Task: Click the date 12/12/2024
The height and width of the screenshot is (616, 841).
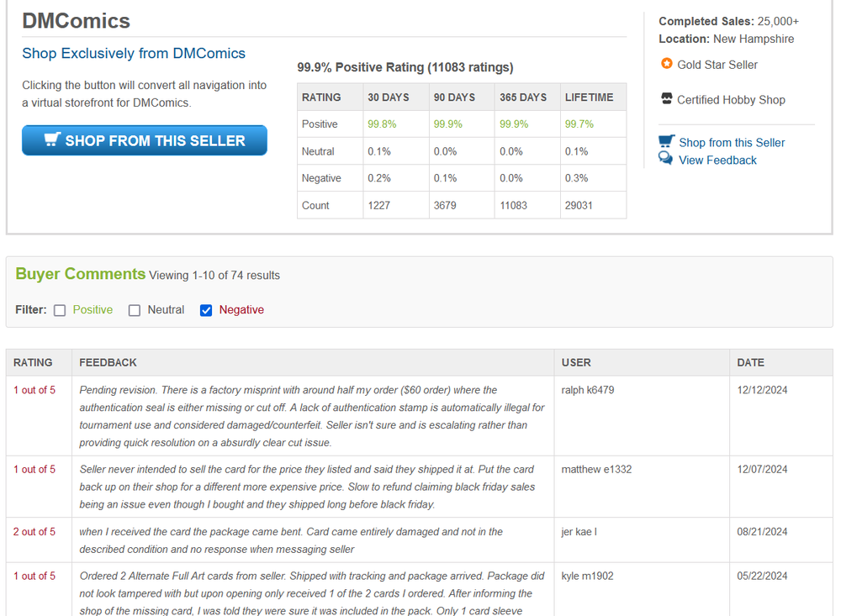Action: coord(762,390)
